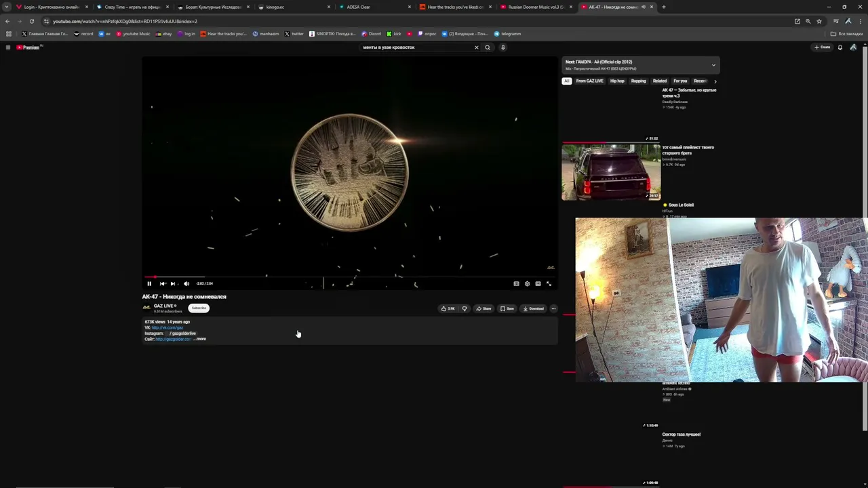
Task: Switch player to theater mode
Action: tap(538, 283)
